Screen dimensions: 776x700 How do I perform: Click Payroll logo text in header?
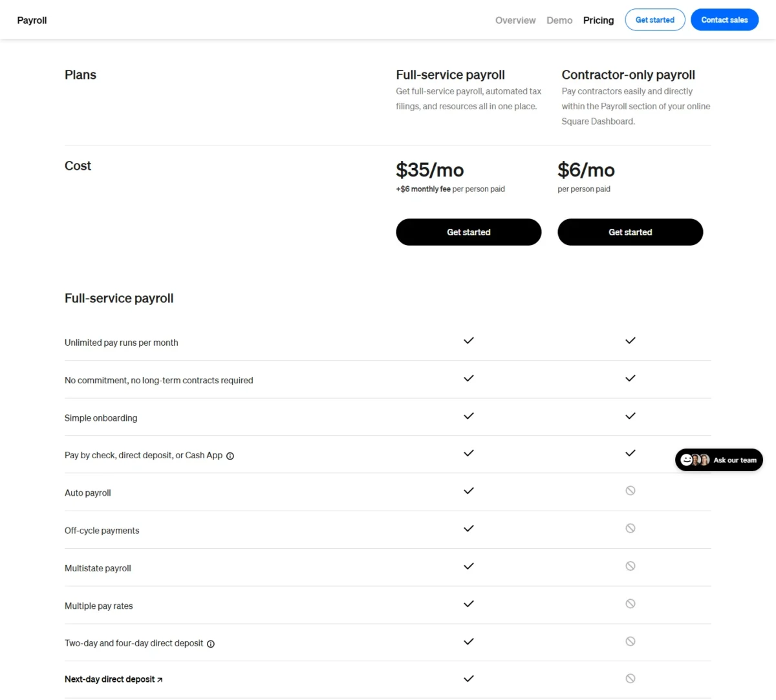point(32,20)
